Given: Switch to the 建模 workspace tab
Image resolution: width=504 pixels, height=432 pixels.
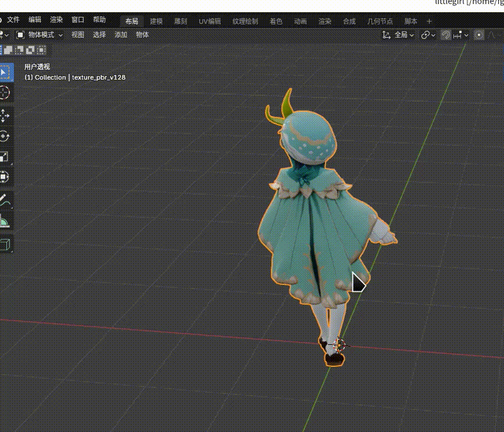Looking at the screenshot, I should point(156,21).
